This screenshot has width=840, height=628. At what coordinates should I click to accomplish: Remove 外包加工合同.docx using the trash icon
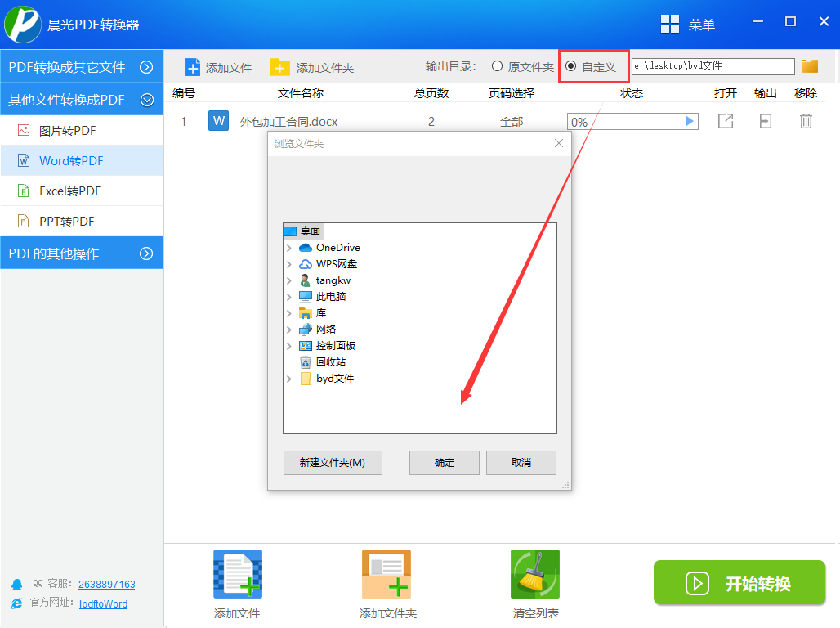click(806, 120)
